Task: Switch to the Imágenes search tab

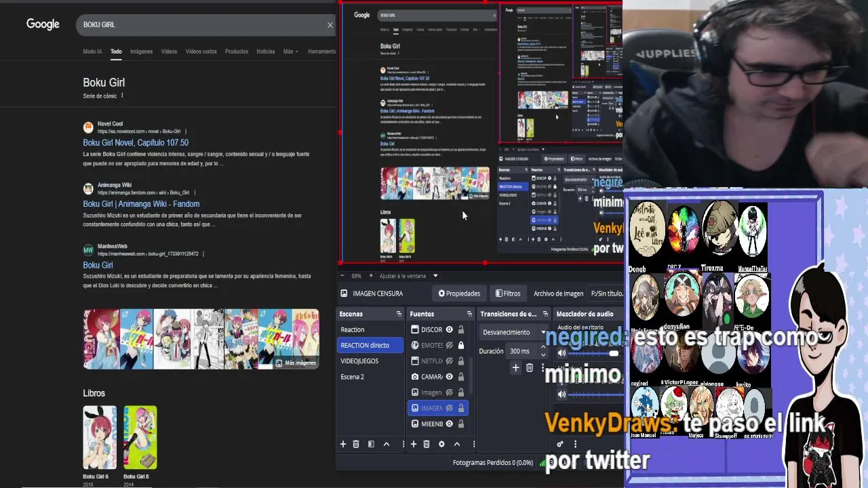Action: pos(141,52)
